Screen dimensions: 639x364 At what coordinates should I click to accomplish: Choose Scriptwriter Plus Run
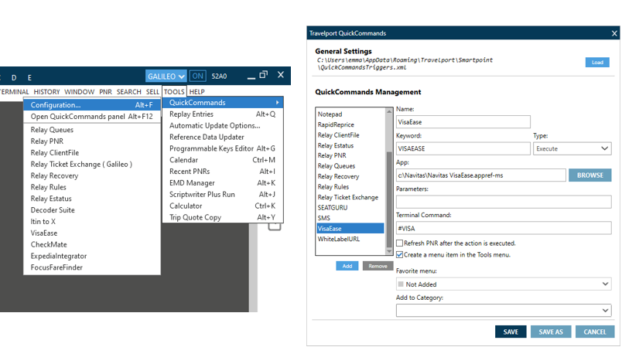tap(223, 194)
